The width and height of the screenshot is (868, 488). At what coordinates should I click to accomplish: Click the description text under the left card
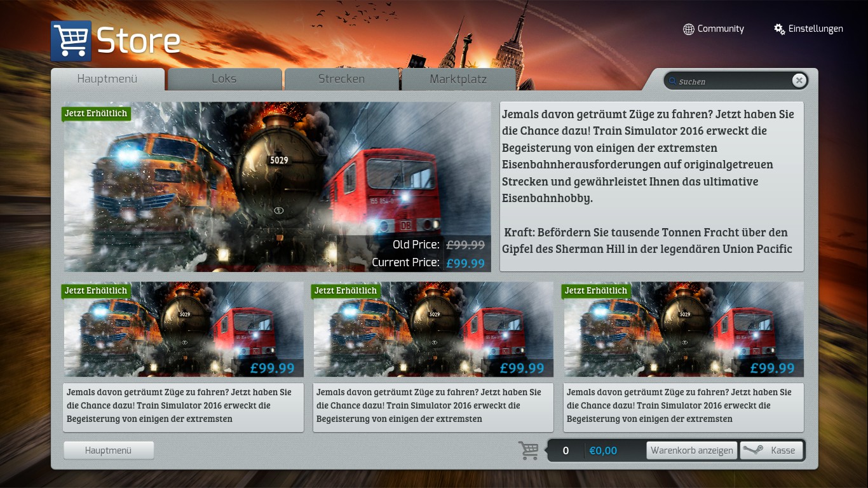coord(184,407)
